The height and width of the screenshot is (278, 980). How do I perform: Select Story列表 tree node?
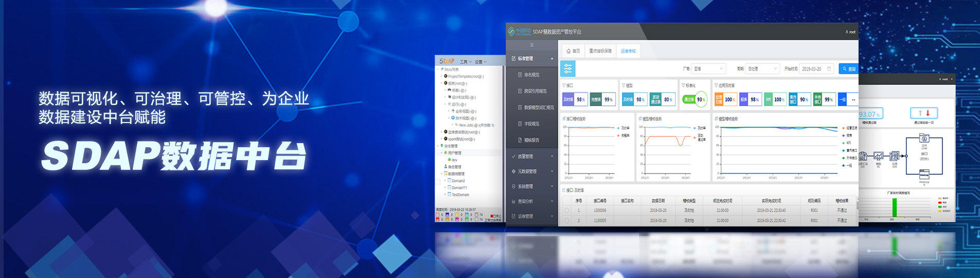(x=452, y=69)
